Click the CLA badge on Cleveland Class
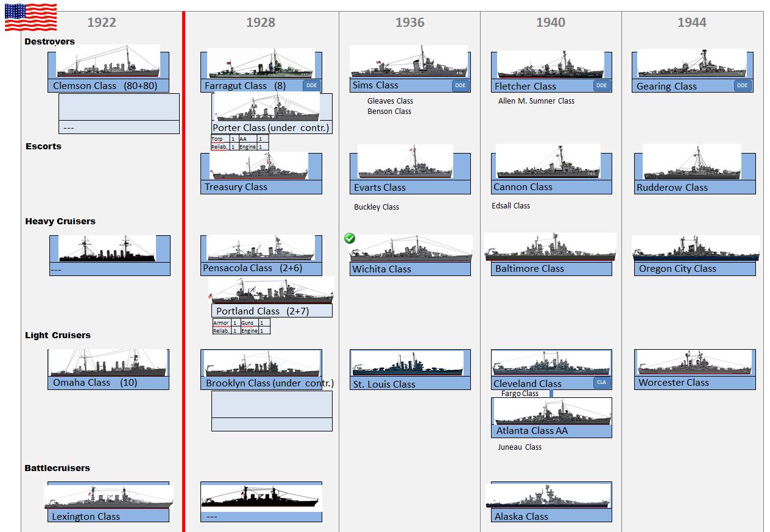 point(601,383)
